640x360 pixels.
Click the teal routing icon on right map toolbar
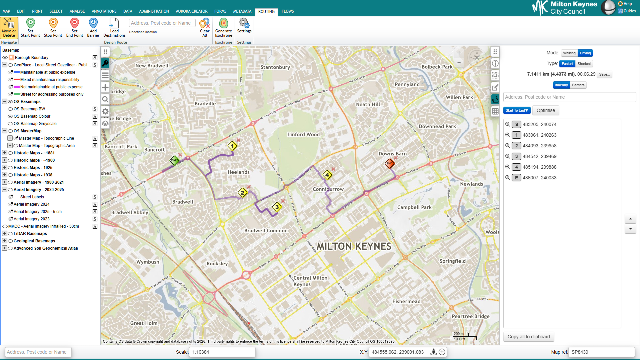(x=495, y=99)
